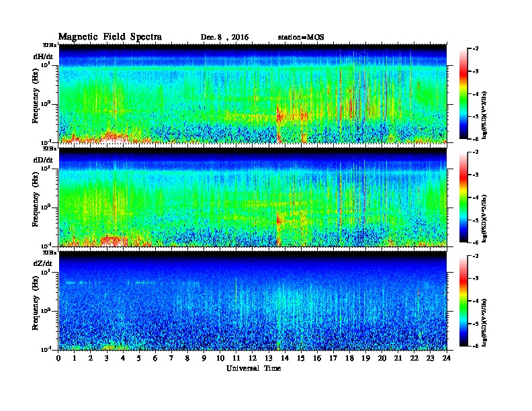
Task: Click the 32Hz label of the dD/dt panel
Action: (50, 148)
